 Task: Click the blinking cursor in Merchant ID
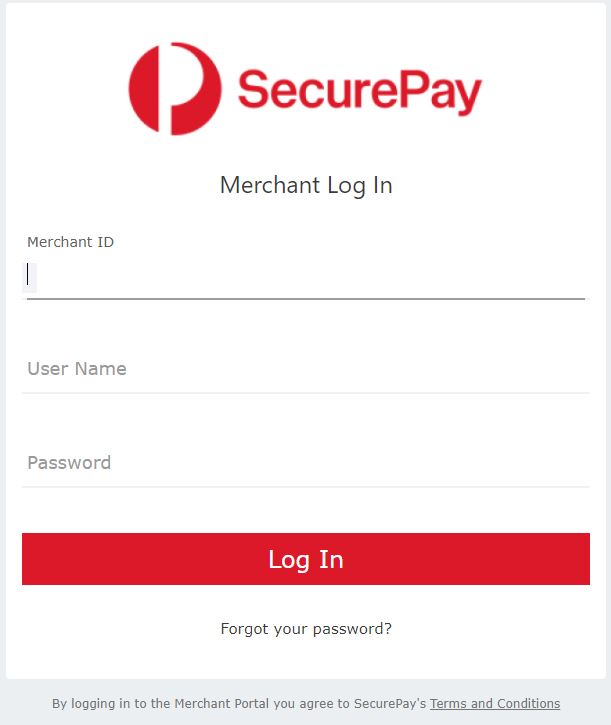click(28, 274)
